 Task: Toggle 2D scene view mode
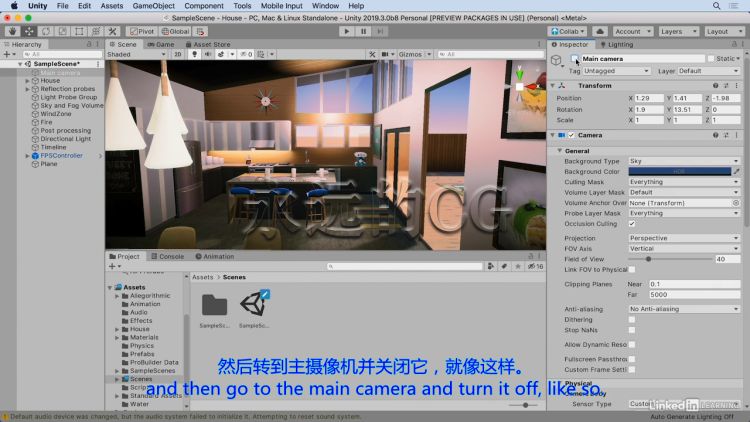tap(177, 54)
